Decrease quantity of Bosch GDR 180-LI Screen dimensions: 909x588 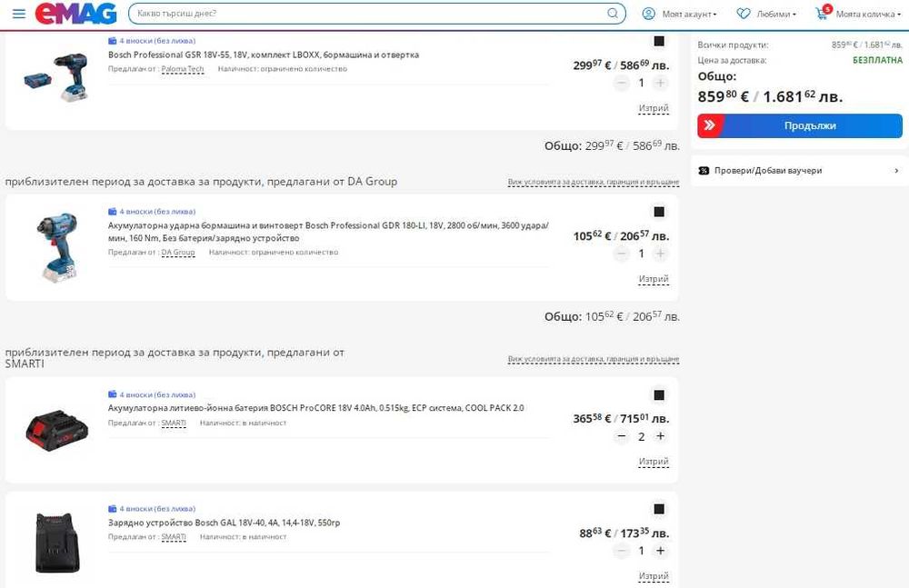click(x=622, y=254)
